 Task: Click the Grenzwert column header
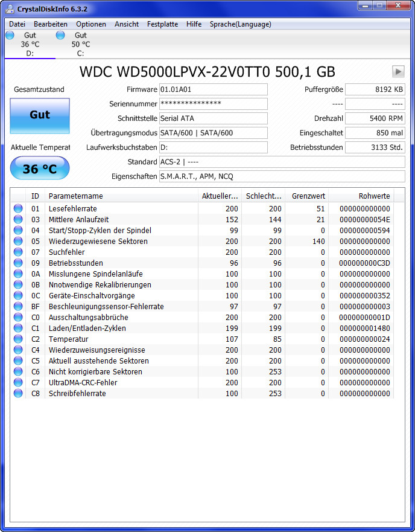(x=306, y=196)
